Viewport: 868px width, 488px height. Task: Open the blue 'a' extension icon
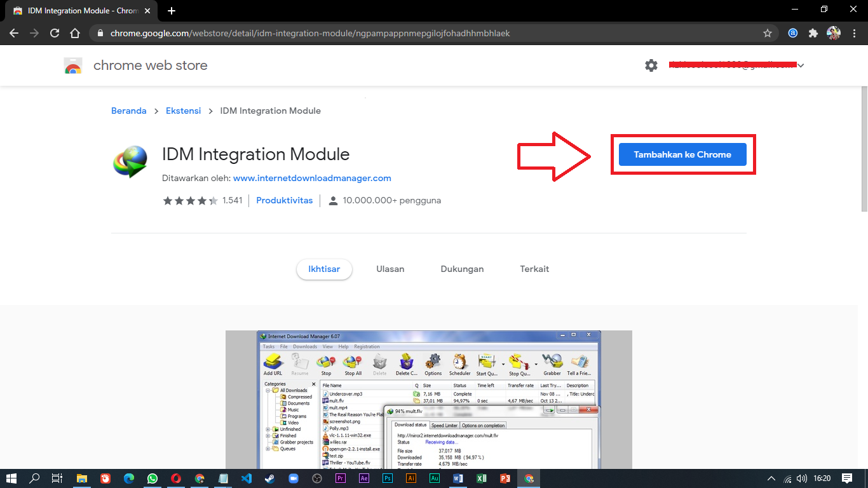(x=793, y=33)
